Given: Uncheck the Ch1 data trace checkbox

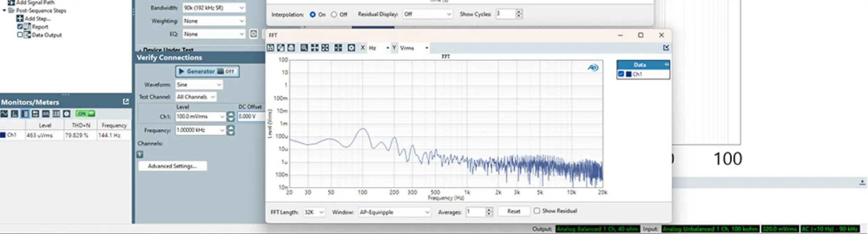Looking at the screenshot, I should (621, 74).
